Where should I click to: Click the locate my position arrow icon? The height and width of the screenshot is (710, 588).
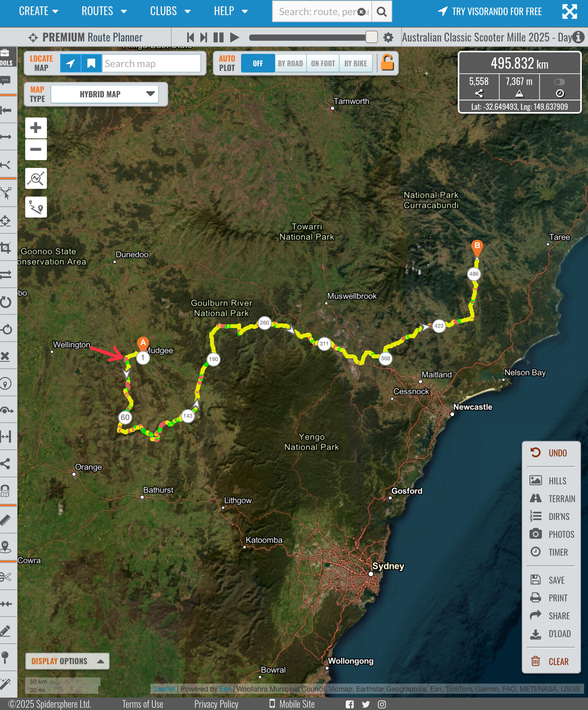70,64
